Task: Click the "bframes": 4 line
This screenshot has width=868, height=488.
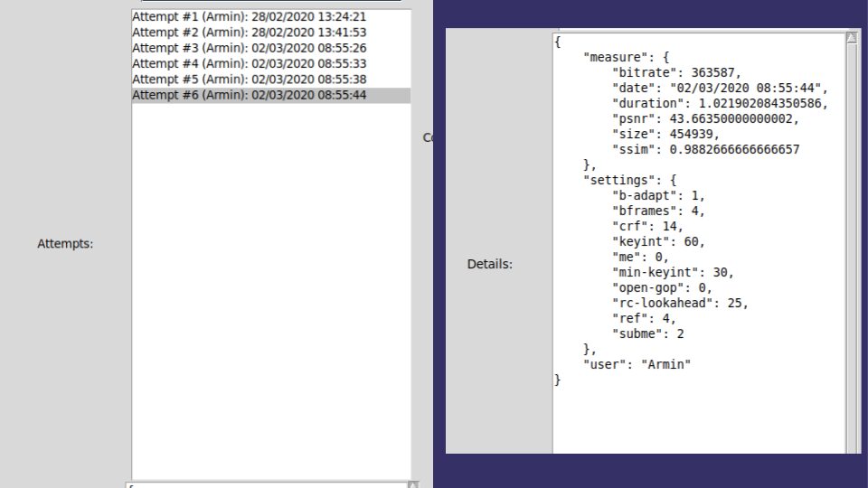Action: pyautogui.click(x=658, y=211)
